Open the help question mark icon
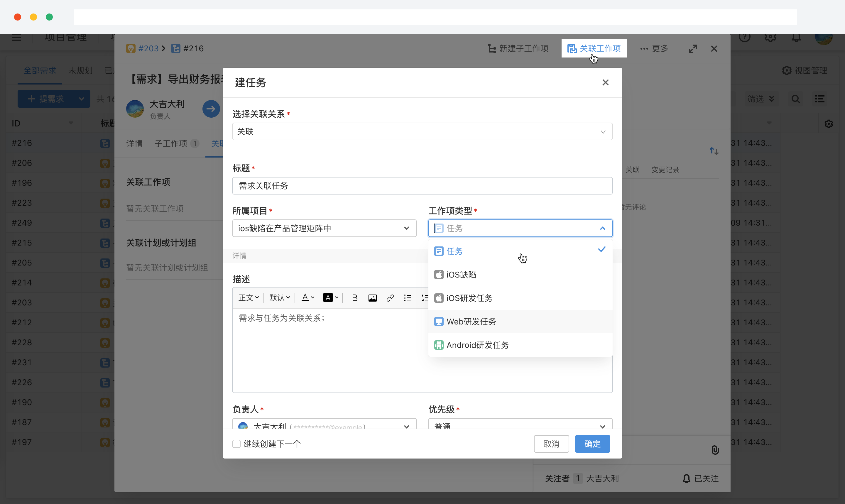Viewport: 845px width, 504px height. pyautogui.click(x=744, y=38)
